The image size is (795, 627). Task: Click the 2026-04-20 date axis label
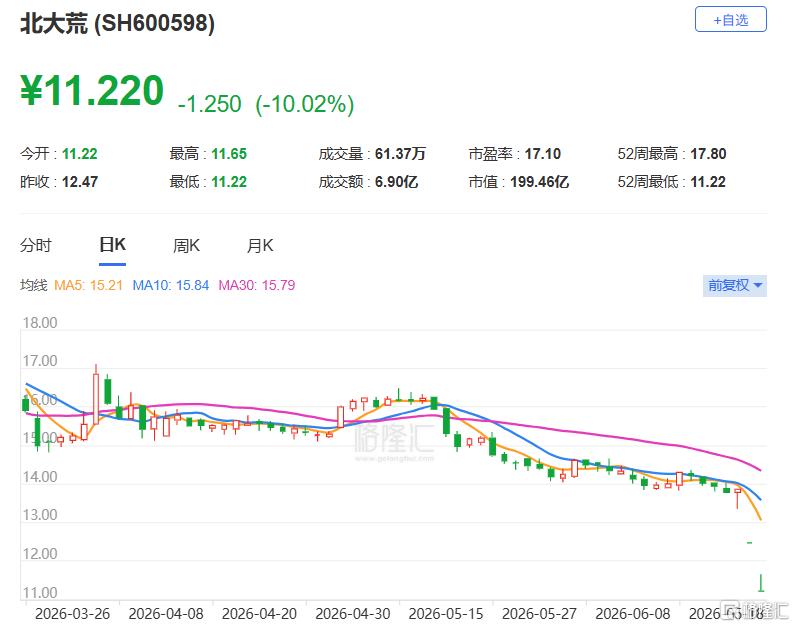click(259, 614)
